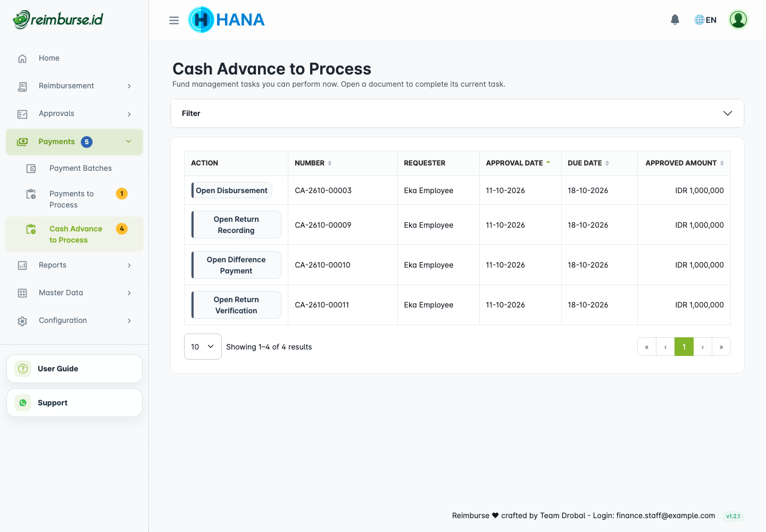Jump to the last page button

(x=721, y=347)
